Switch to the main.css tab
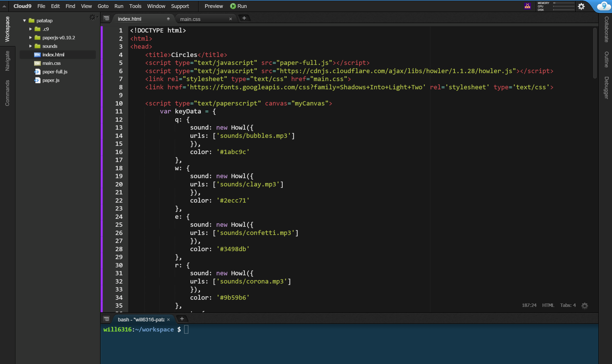This screenshot has width=612, height=364. pos(190,19)
